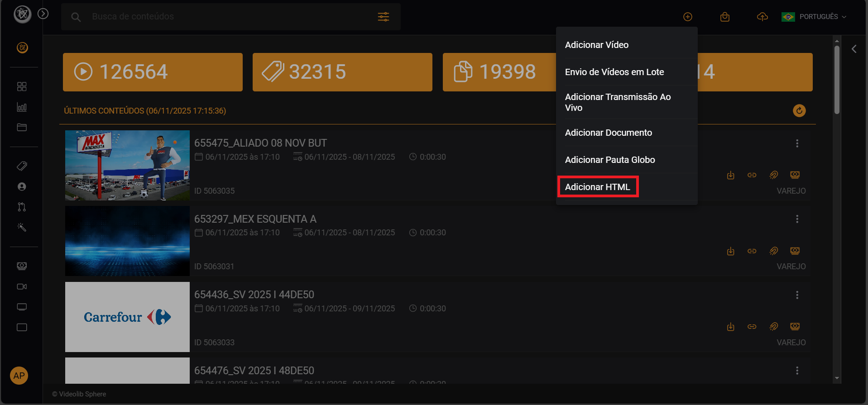Screen dimensions: 868x405
Task: Collapse right panel with chevron arrow
Action: (854, 49)
